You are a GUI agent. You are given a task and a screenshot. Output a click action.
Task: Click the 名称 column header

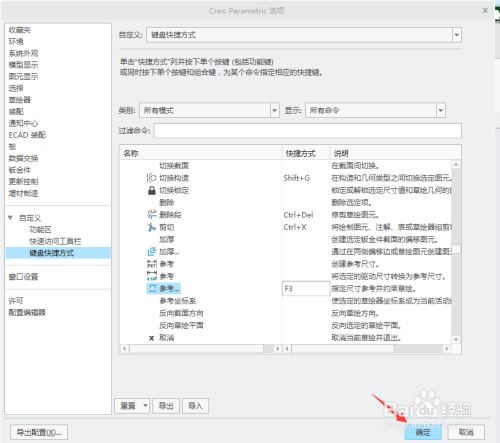[x=201, y=153]
